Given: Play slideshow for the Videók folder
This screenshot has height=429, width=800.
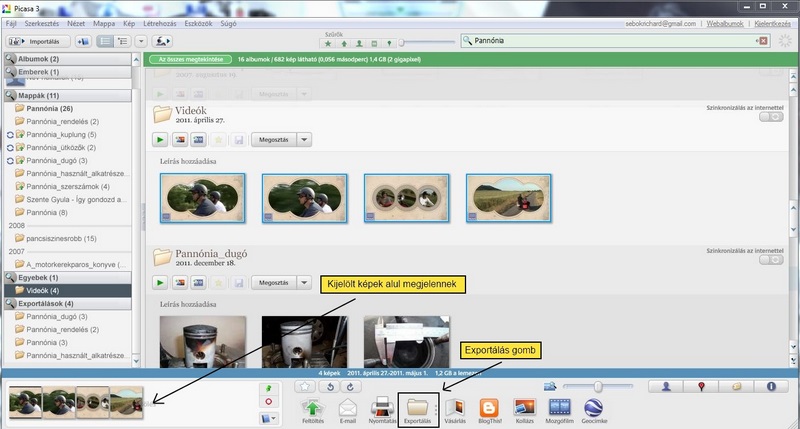Looking at the screenshot, I should point(160,140).
